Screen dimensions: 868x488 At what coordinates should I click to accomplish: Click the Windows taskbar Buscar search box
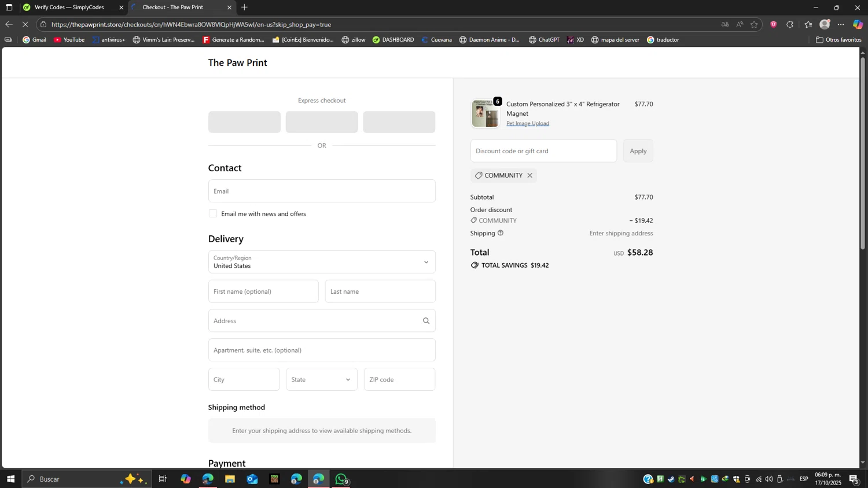(87, 479)
